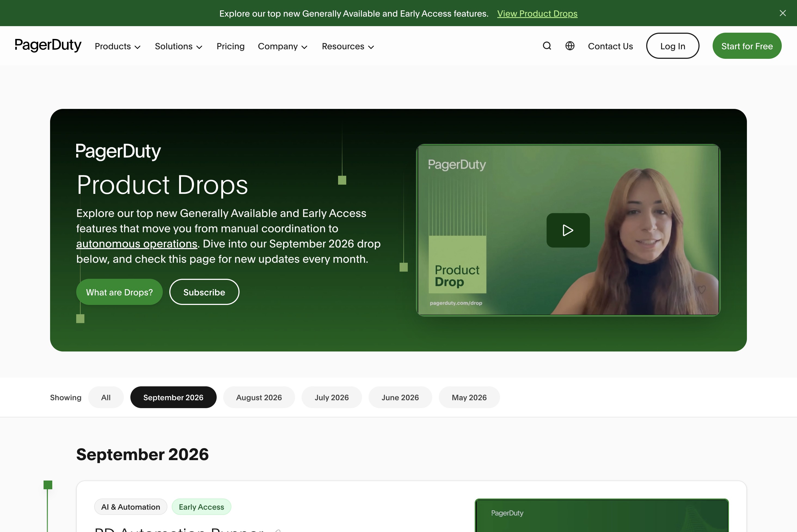The image size is (797, 532).
Task: Select the September 2026 filter
Action: point(173,397)
